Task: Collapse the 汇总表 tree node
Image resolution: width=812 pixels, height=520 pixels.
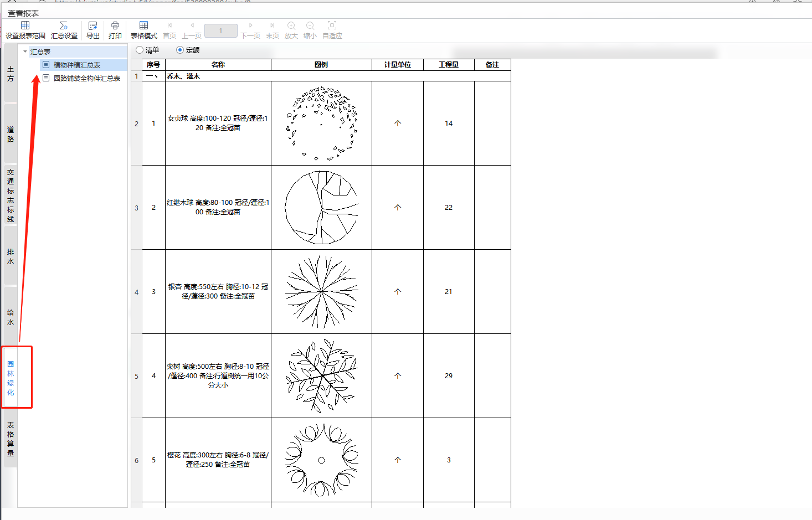Action: [25, 52]
